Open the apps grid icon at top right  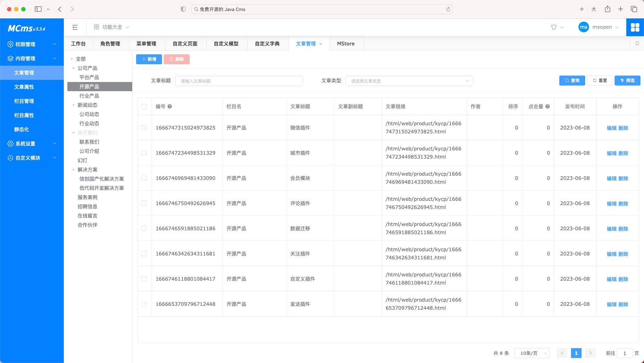point(635,27)
